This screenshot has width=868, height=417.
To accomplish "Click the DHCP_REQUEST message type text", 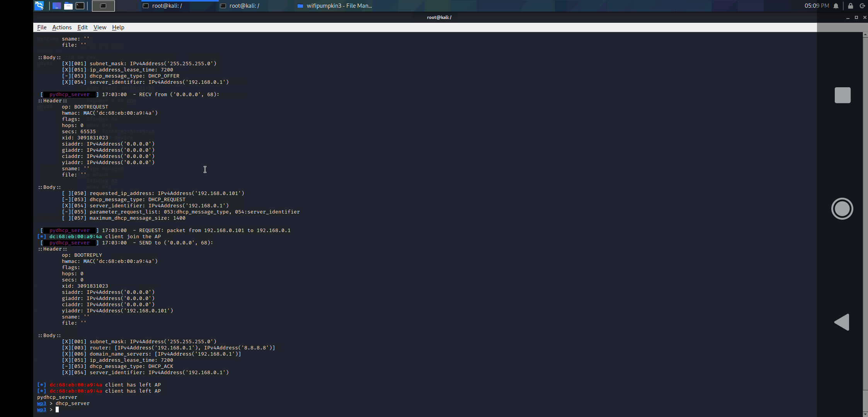I will [167, 200].
